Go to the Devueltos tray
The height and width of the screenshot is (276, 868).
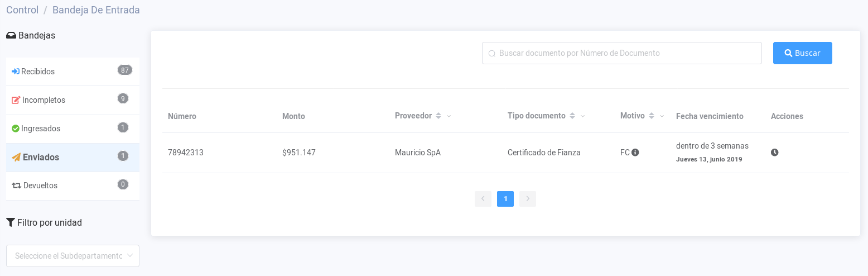click(x=40, y=185)
